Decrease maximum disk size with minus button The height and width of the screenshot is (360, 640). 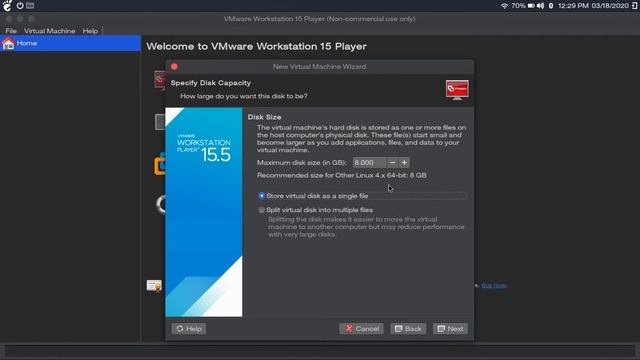(x=392, y=162)
